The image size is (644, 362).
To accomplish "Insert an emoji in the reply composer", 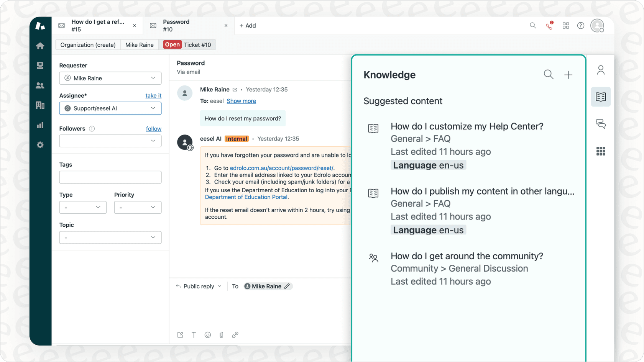I will click(x=207, y=334).
